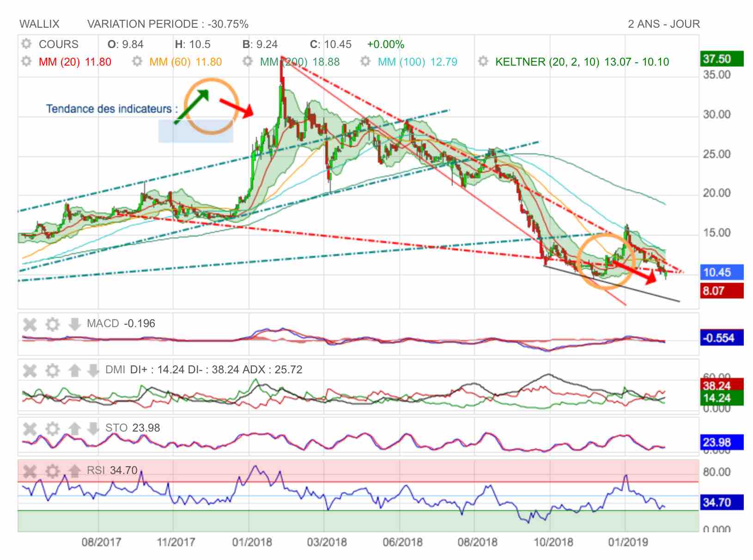Remove the STO panel with its X icon
753x560 pixels.
click(30, 429)
